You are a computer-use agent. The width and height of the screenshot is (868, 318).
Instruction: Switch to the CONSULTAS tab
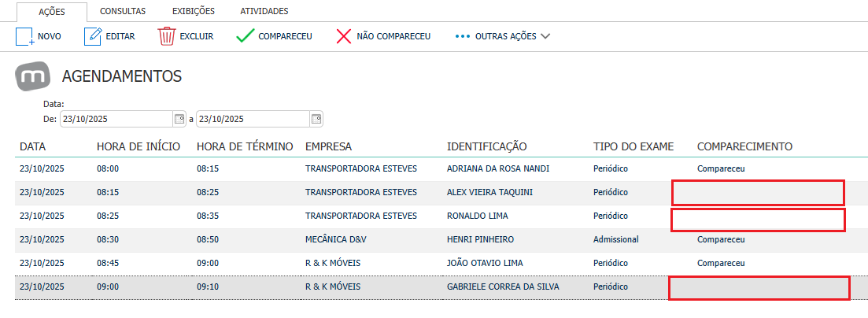[123, 11]
